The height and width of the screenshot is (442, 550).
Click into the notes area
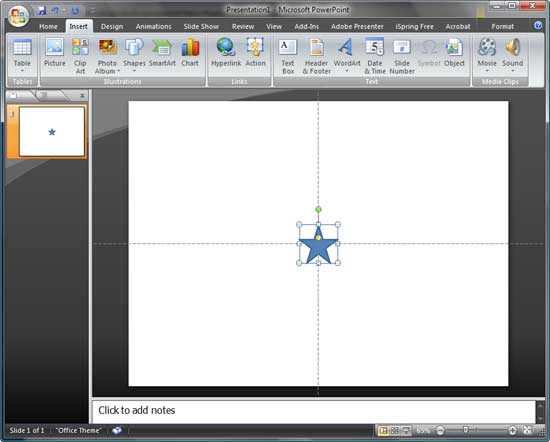coord(314,411)
